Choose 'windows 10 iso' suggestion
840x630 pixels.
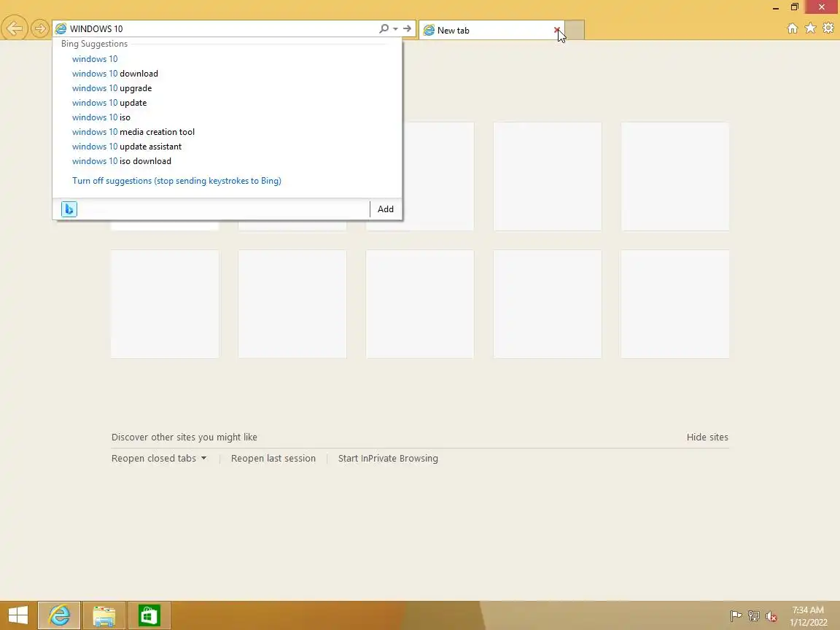click(x=101, y=117)
